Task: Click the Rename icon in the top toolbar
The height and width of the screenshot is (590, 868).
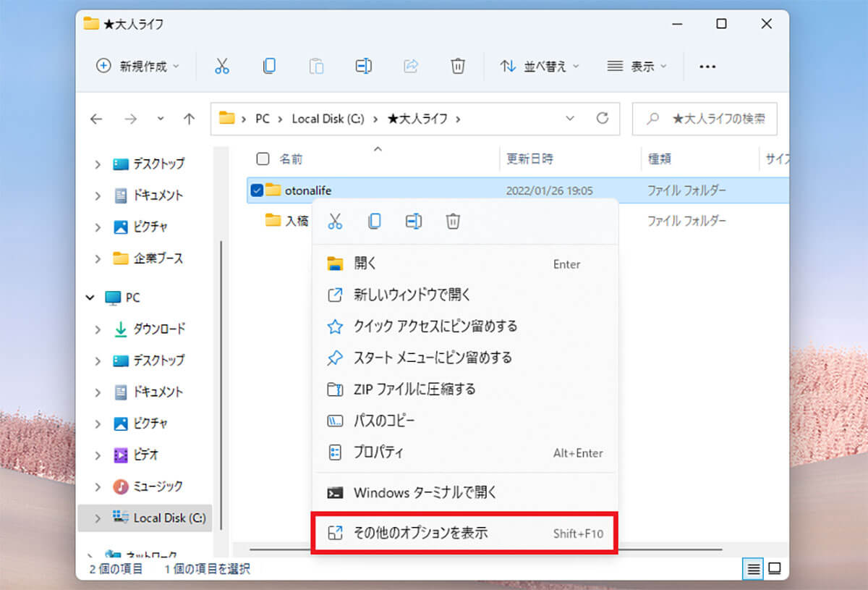Action: point(363,66)
